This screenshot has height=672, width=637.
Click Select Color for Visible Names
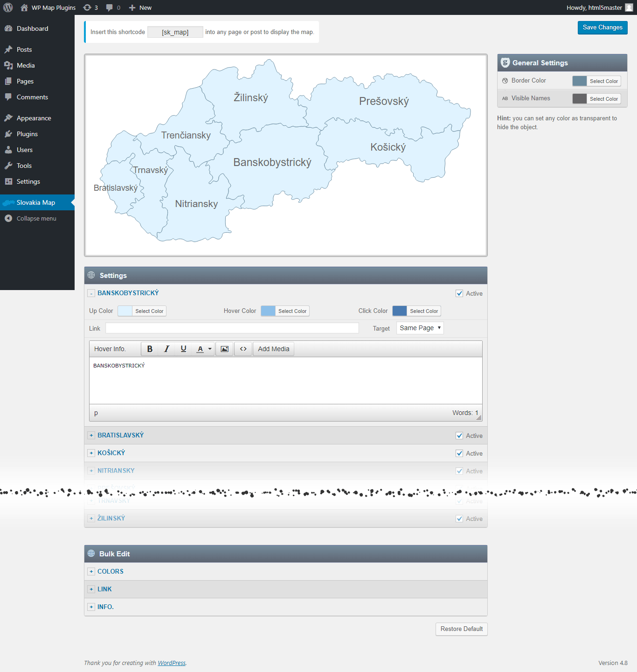604,99
